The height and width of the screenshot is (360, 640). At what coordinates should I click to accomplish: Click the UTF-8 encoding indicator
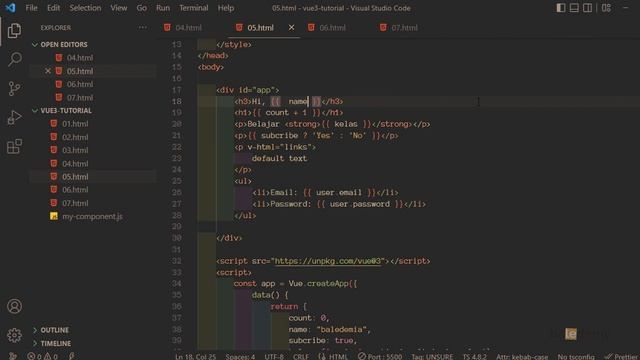274,356
